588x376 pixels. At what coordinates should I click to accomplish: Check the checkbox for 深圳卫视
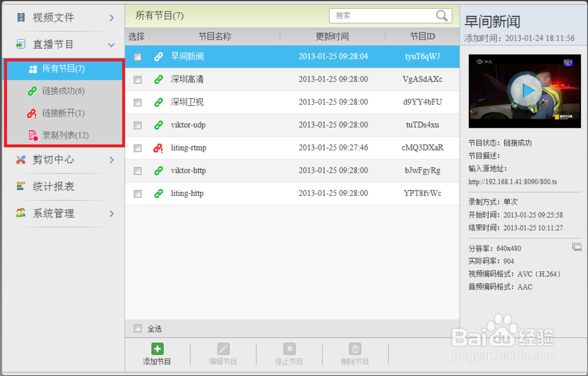[138, 102]
